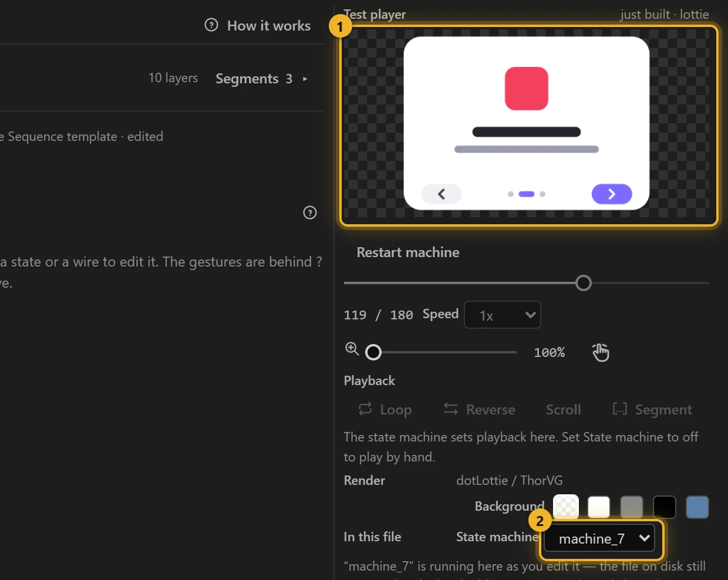This screenshot has width=728, height=580.
Task: Click the frame scrubber slider handle
Action: click(x=584, y=283)
